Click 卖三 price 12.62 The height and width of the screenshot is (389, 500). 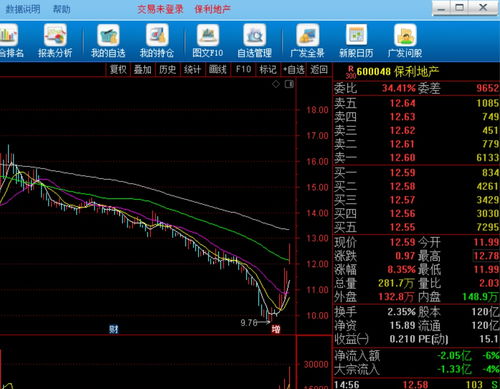pos(403,130)
